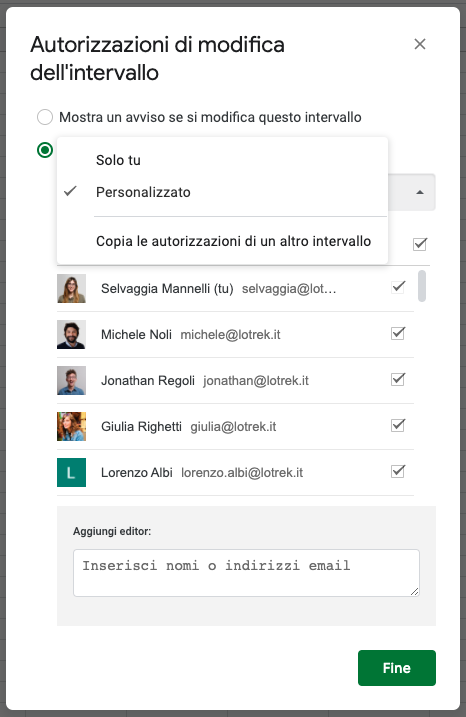Click Jonathan Regoli's avatar picture
The width and height of the screenshot is (466, 717).
[71, 380]
